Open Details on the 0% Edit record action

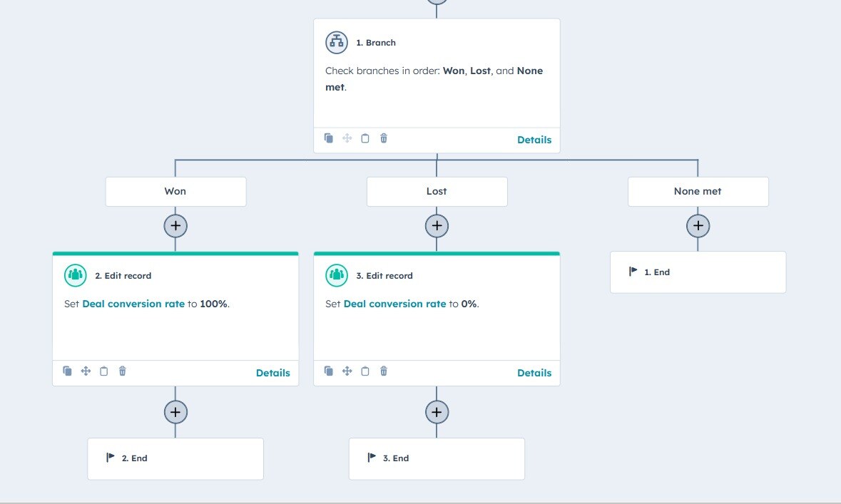click(x=534, y=372)
